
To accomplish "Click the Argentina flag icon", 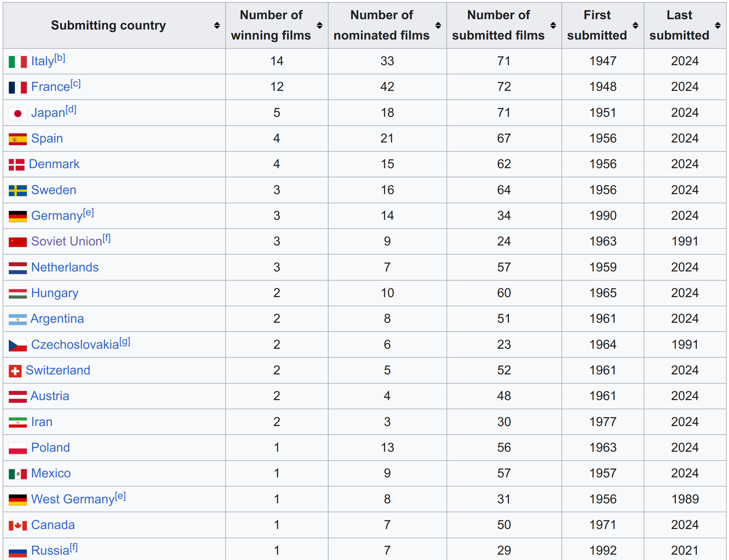I will 18,319.
